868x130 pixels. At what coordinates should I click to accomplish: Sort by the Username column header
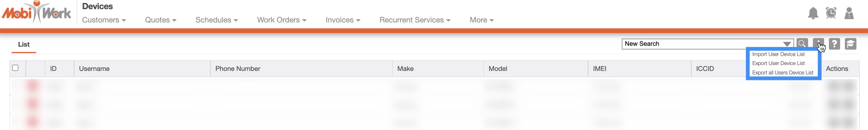[94, 69]
